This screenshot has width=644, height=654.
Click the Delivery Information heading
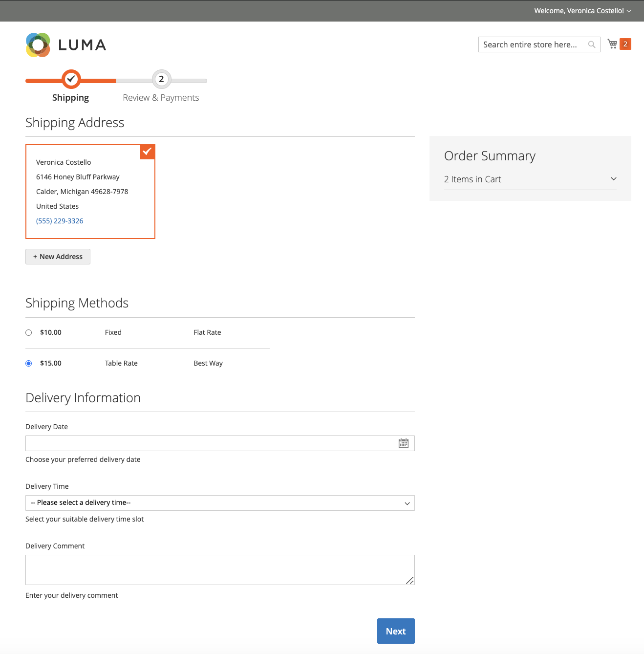point(83,398)
